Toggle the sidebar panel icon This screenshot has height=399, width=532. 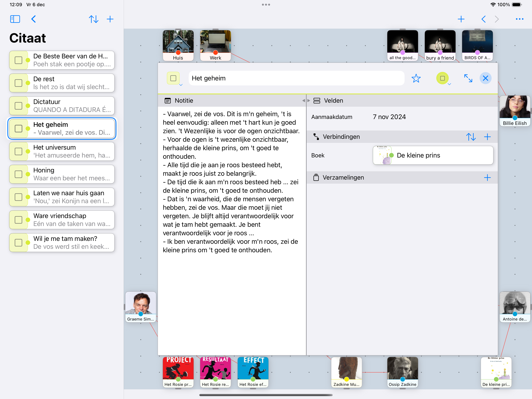[15, 19]
